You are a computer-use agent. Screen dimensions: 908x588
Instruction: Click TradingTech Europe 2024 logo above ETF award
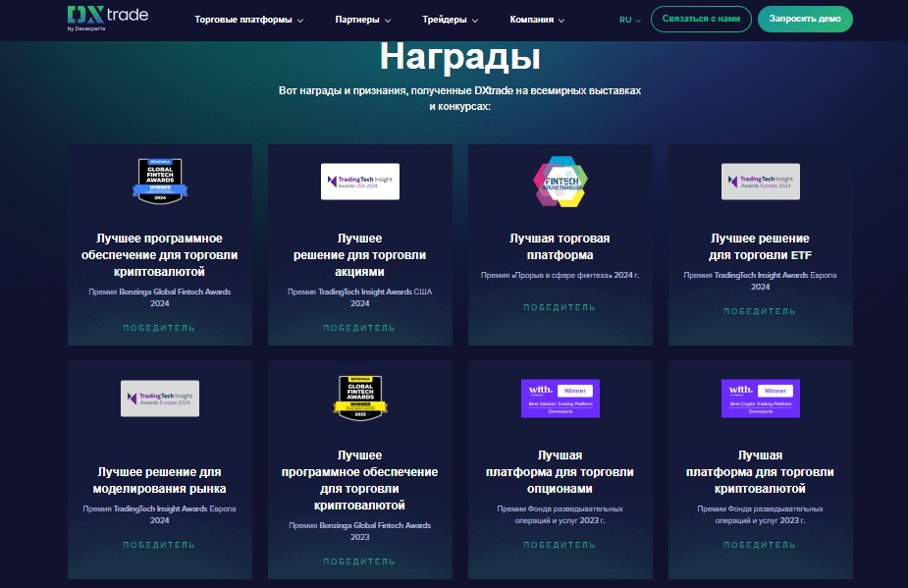761,182
